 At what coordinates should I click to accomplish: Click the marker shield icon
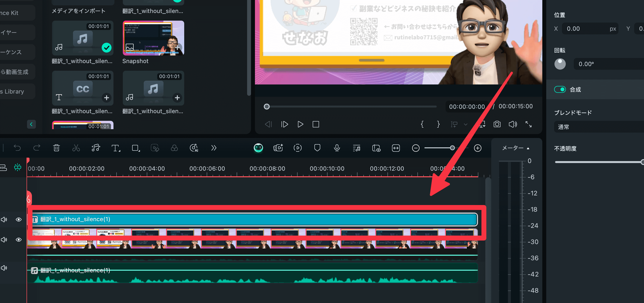(x=317, y=148)
